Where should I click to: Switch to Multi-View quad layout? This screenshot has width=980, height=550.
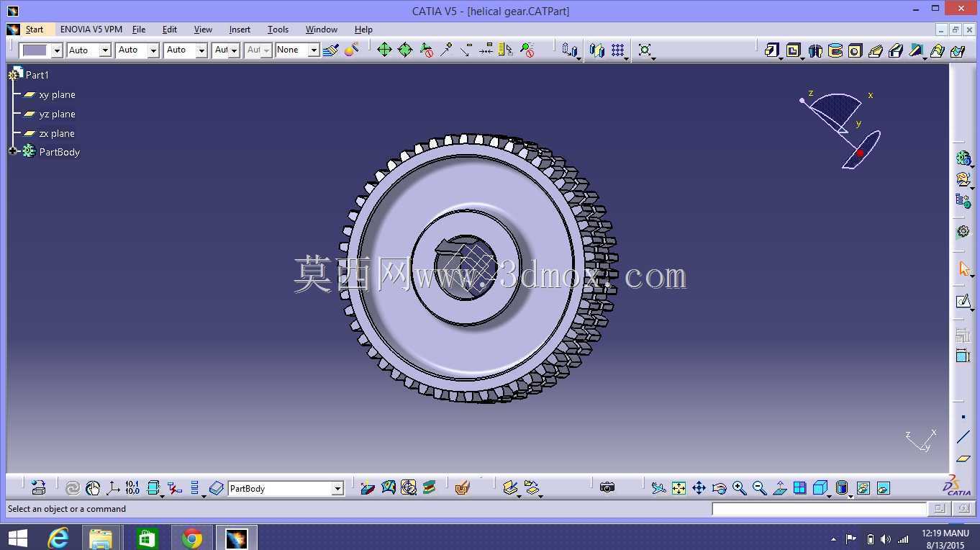click(799, 488)
